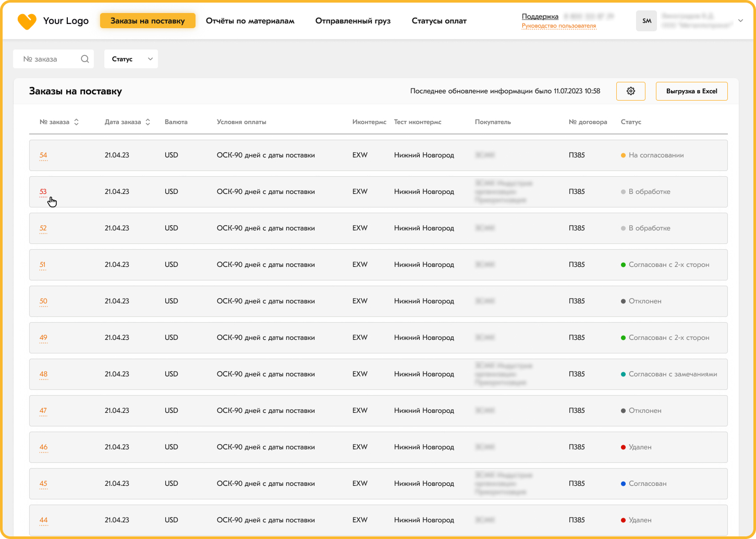Expand the user profile chevron
The image size is (756, 539).
[x=740, y=21]
